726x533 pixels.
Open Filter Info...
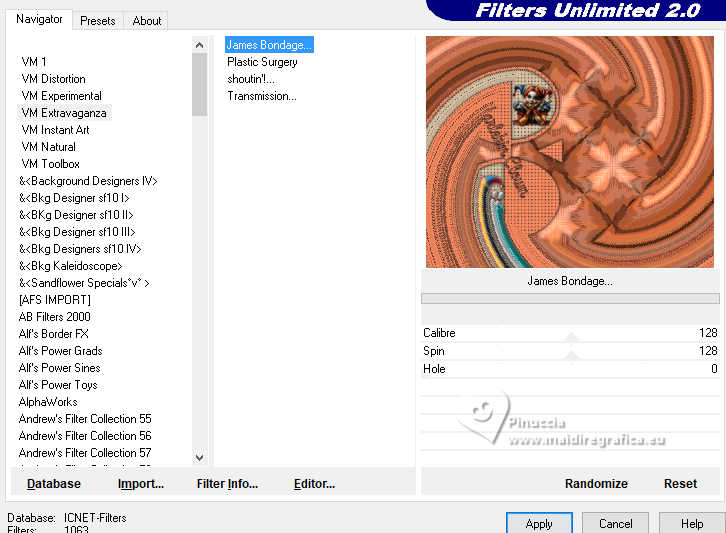[227, 484]
